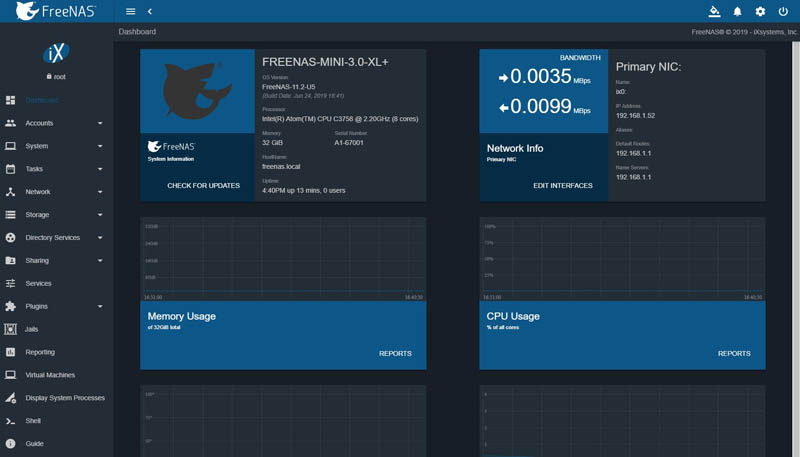Click REPORTS on the CPU Usage card
800x457 pixels.
[x=734, y=353]
